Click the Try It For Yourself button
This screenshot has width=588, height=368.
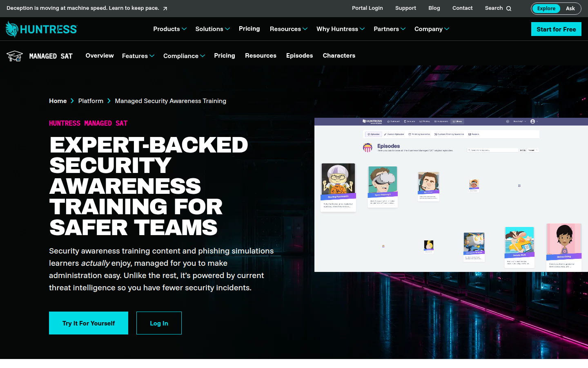[x=89, y=323]
